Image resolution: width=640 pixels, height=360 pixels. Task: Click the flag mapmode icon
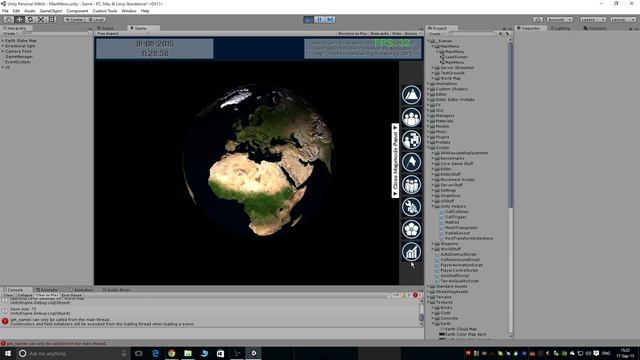tap(411, 162)
